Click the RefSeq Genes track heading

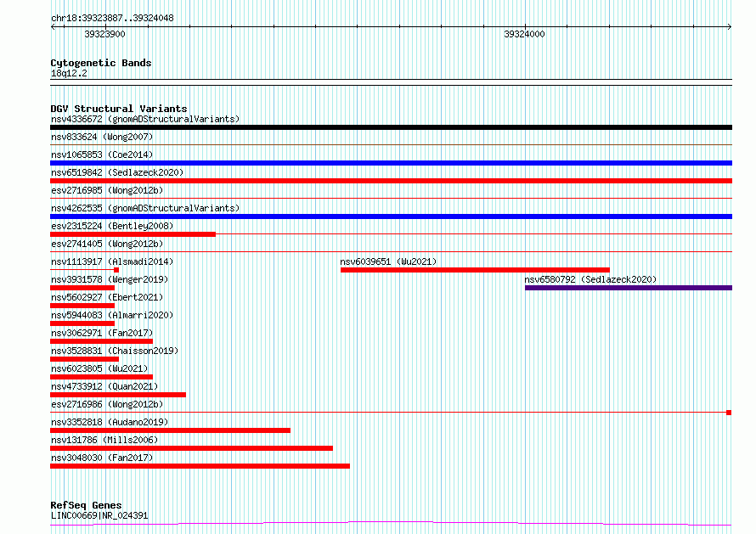pyautogui.click(x=86, y=505)
